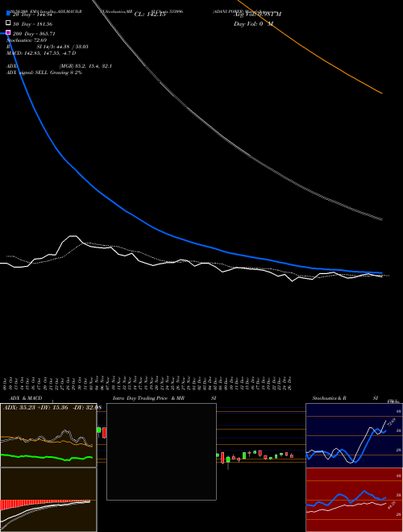
Task: Click the 'Stochastics & R' panel title
Action: pos(329,398)
